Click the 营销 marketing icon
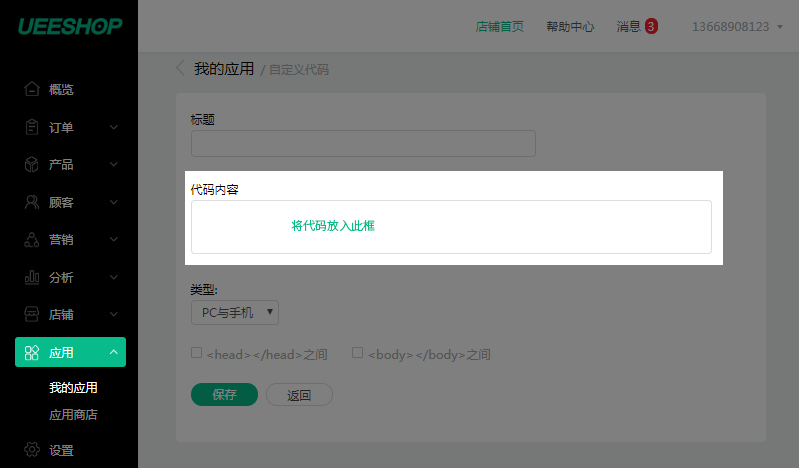The image size is (799, 468). point(32,240)
